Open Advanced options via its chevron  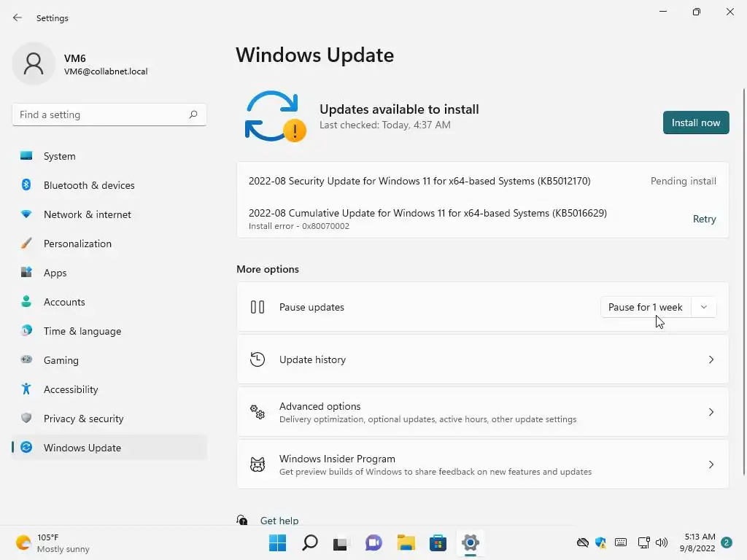pos(711,411)
